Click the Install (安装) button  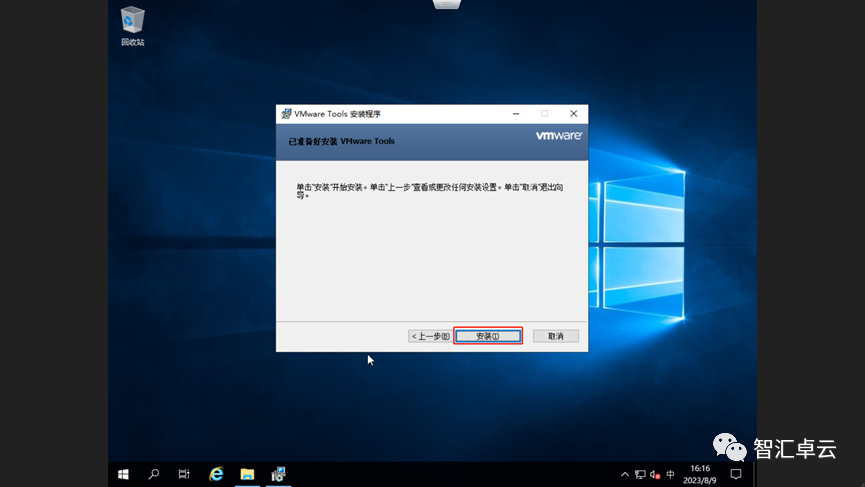pos(488,336)
